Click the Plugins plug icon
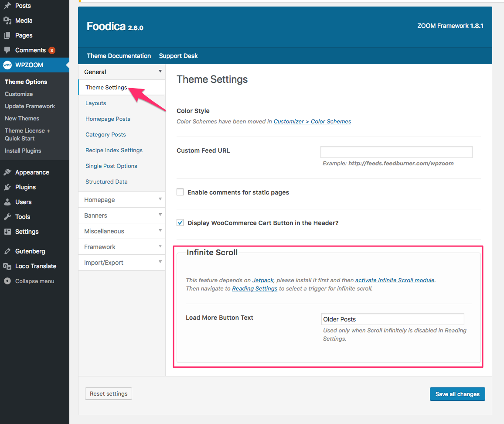The height and width of the screenshot is (424, 504). (x=7, y=187)
